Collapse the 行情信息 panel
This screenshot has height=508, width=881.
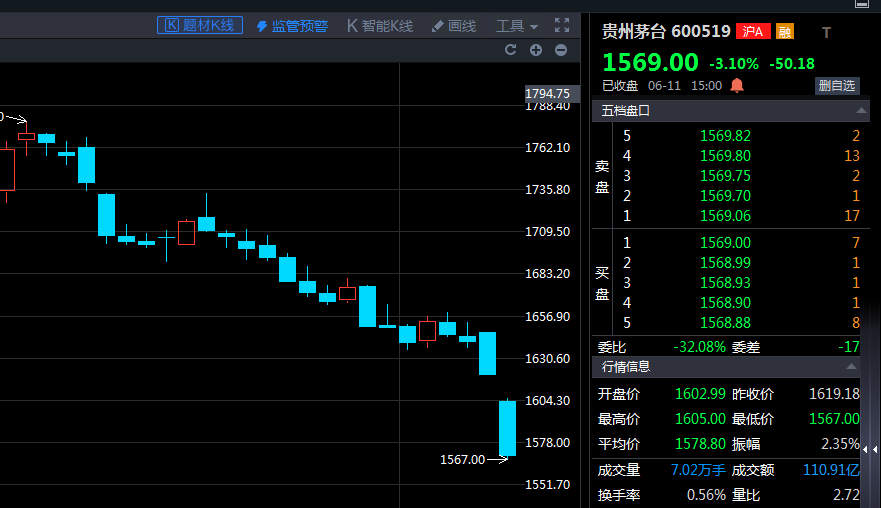click(852, 366)
